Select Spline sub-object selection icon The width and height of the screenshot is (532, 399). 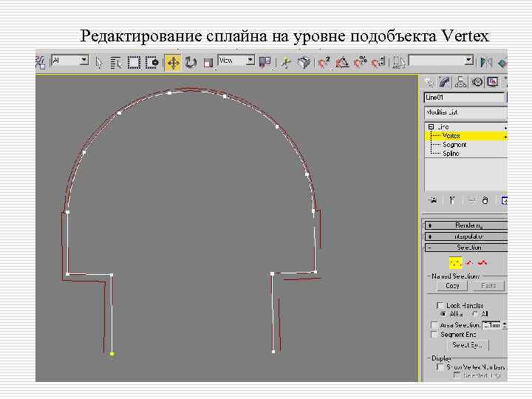482,263
